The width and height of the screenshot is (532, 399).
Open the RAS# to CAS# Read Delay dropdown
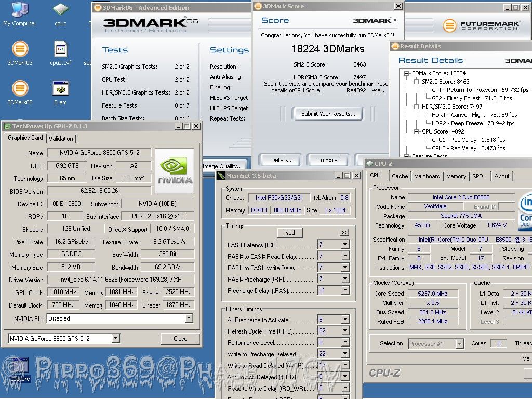[345, 256]
